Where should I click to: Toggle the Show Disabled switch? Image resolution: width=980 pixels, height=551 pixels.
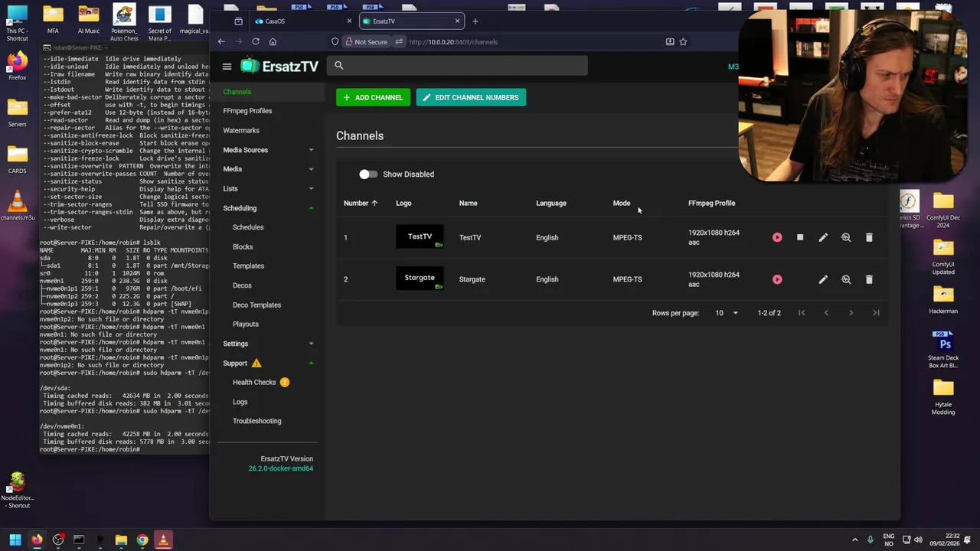coord(368,174)
